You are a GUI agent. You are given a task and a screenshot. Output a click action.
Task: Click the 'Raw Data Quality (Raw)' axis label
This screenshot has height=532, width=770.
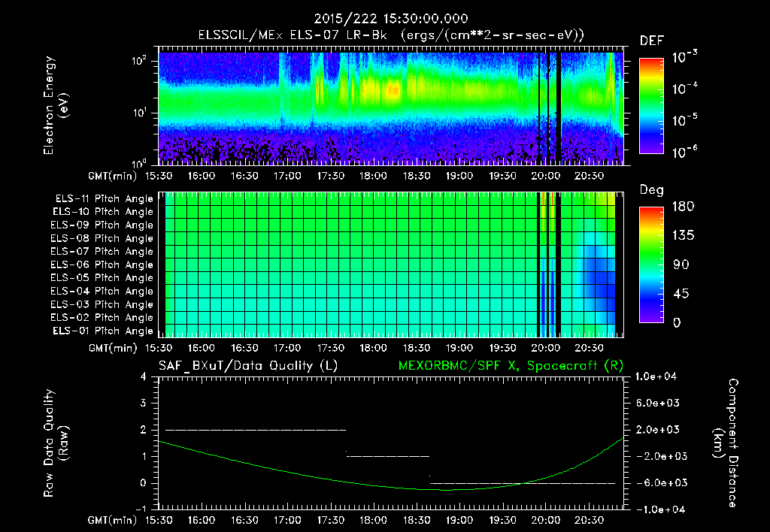coord(56,443)
